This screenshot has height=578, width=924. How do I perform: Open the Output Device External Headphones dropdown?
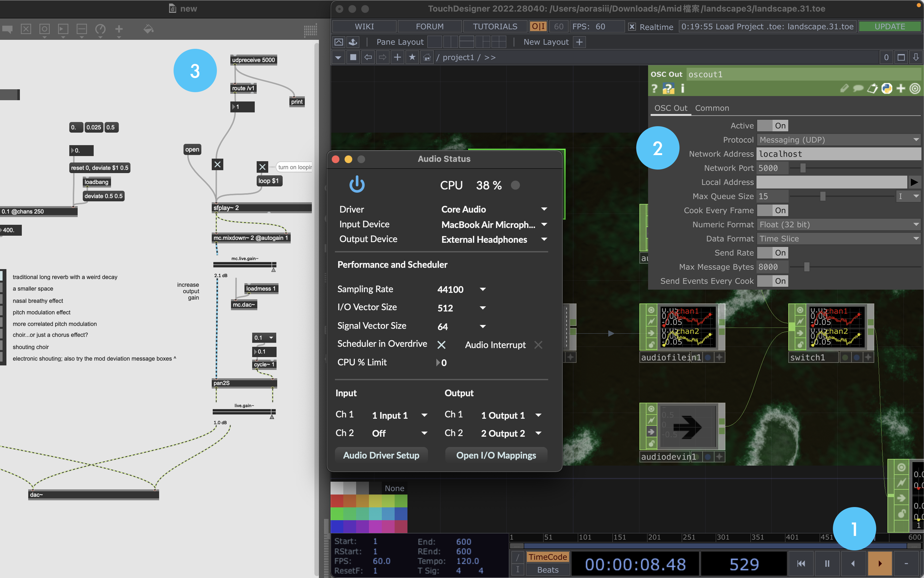(494, 239)
